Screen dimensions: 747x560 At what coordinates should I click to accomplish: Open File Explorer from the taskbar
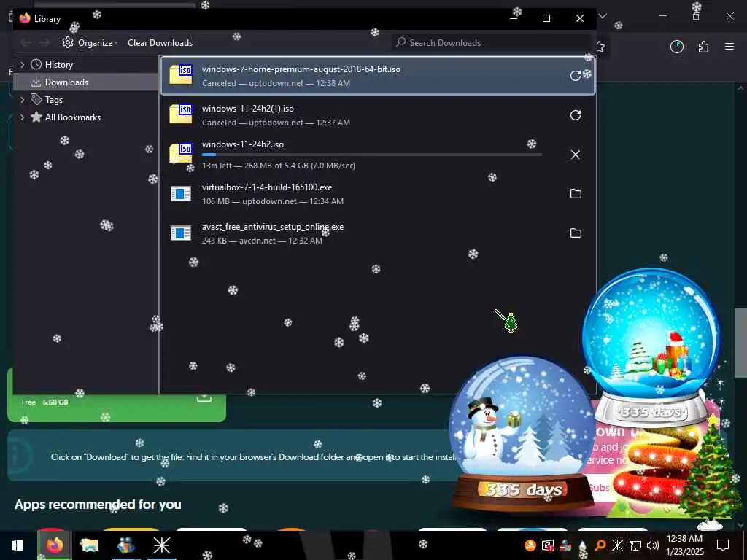(89, 545)
